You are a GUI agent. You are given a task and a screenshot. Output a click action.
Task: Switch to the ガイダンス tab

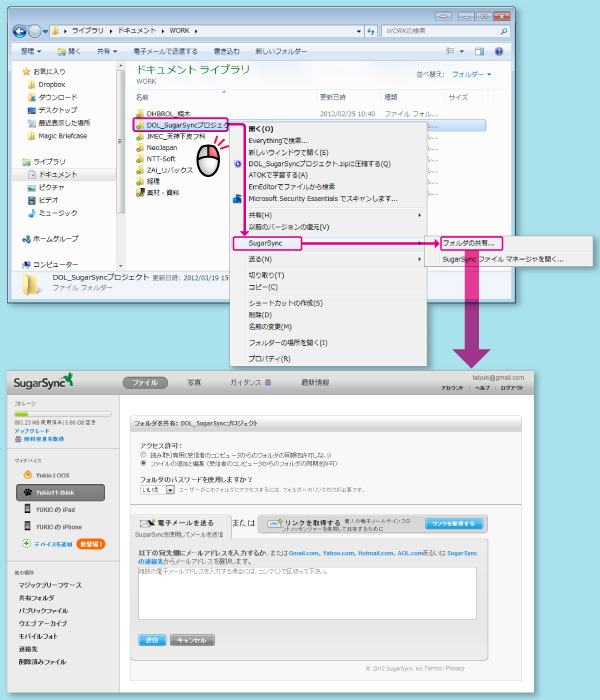coord(250,383)
